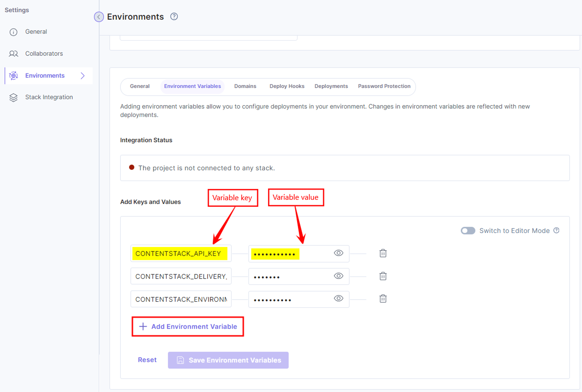This screenshot has width=582, height=392.
Task: Select Environments item in sidebar
Action: pos(48,75)
